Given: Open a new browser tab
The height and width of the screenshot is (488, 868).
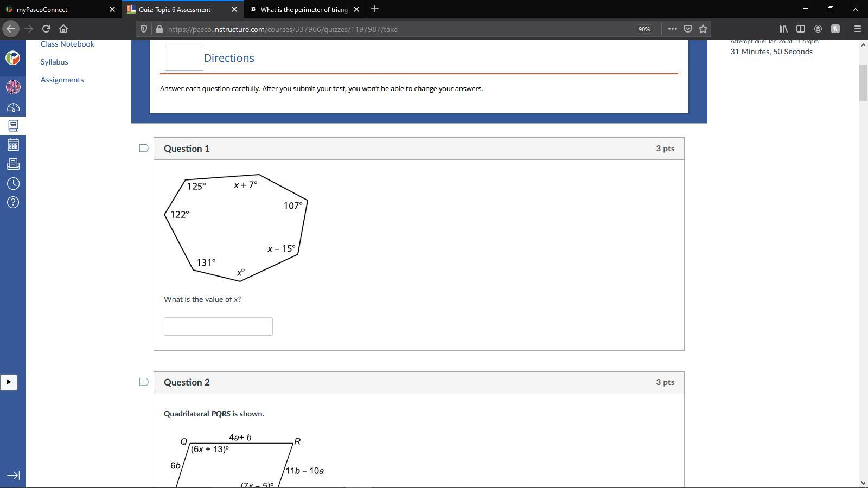Looking at the screenshot, I should (x=375, y=9).
